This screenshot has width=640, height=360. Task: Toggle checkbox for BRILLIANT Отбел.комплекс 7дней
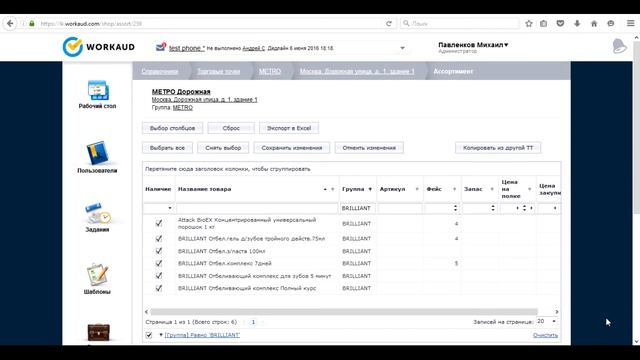159,263
